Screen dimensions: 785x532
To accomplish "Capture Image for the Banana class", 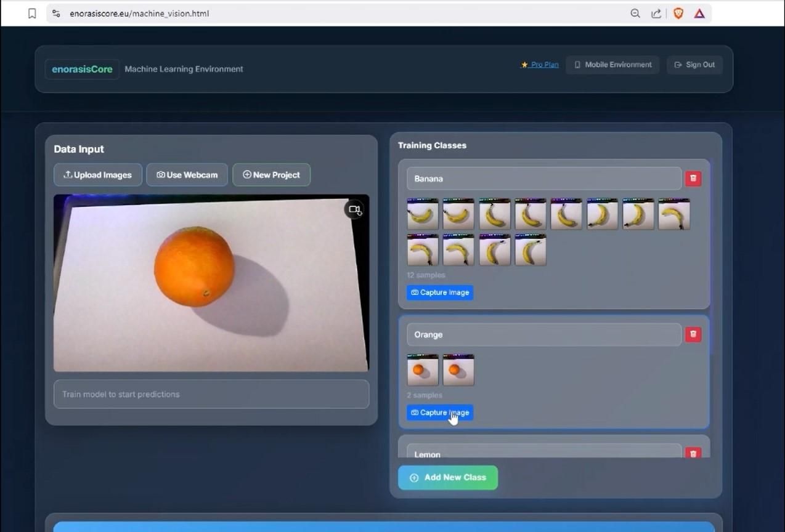I will click(440, 292).
